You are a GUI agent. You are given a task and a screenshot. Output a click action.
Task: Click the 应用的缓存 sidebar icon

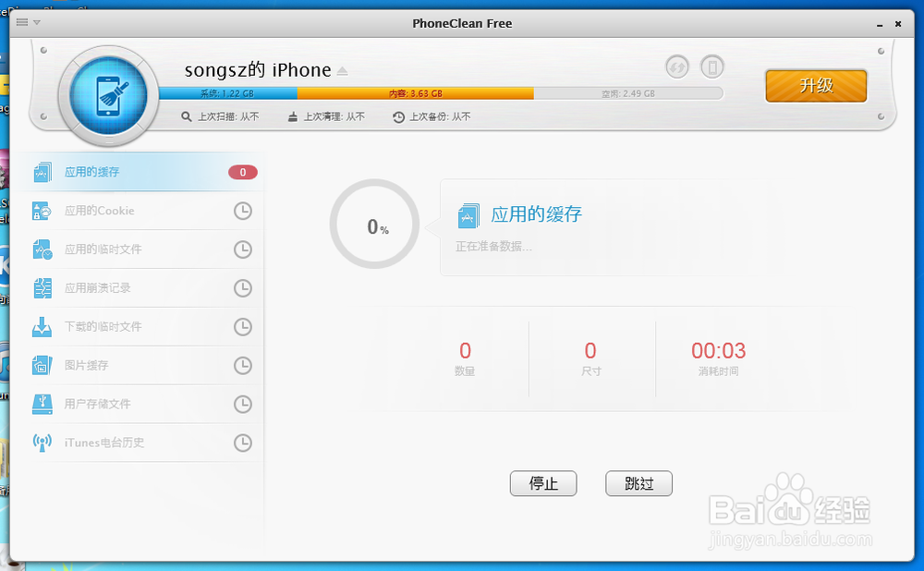tap(43, 172)
